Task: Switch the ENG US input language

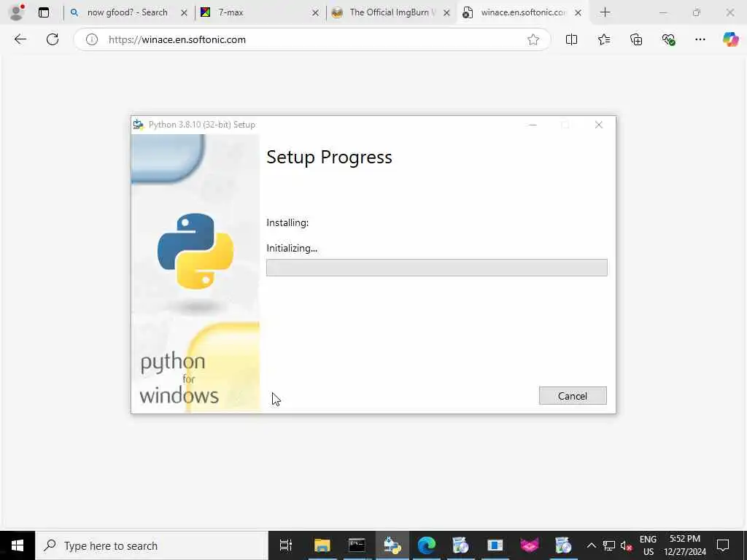Action: point(648,545)
